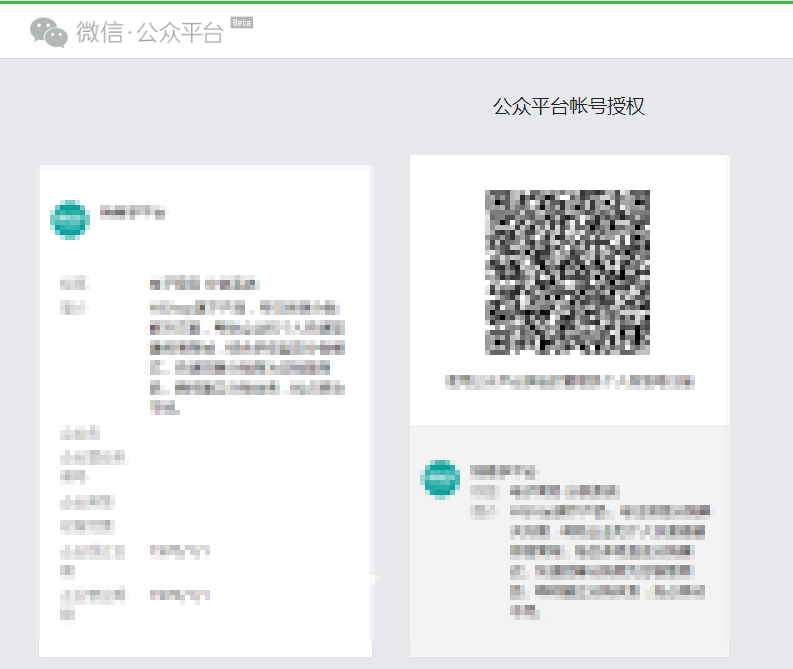Click the last date value in left card
Viewport: 793px width, 669px height.
180,595
